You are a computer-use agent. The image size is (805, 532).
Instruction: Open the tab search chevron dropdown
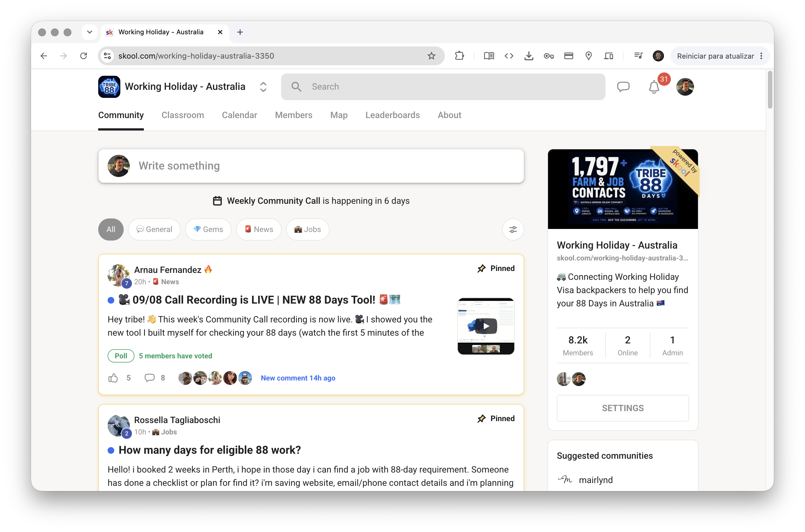click(90, 32)
